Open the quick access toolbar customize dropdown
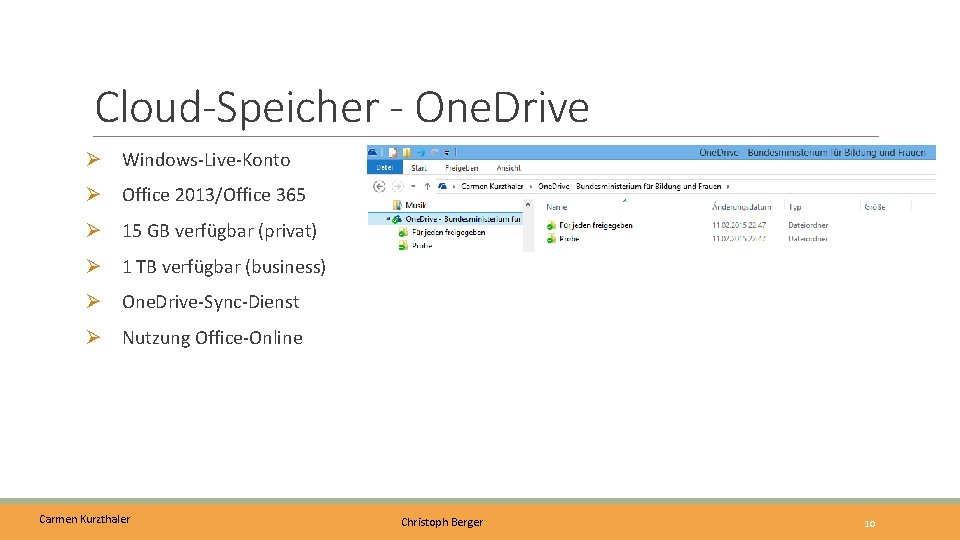This screenshot has width=960, height=540. [447, 152]
